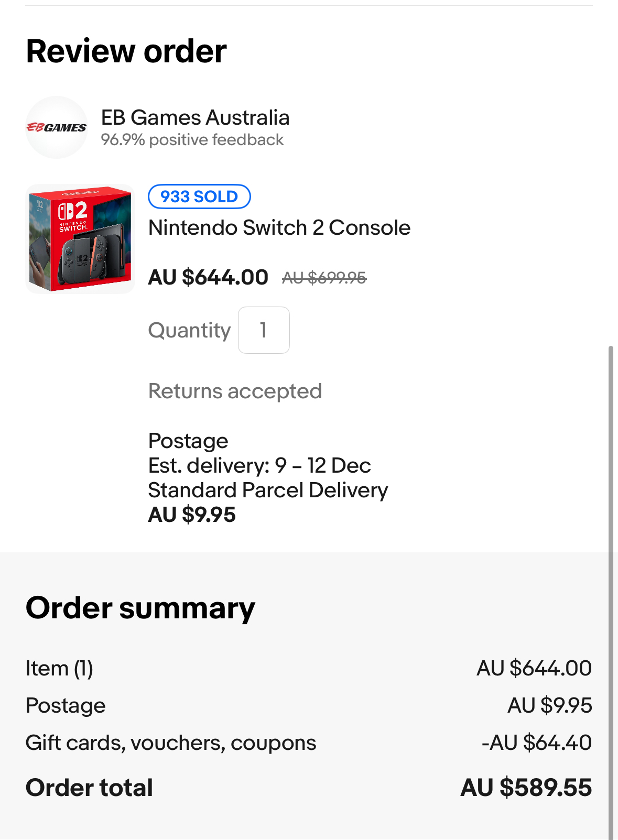
Task: Select the Returns accepted text
Action: [x=235, y=391]
